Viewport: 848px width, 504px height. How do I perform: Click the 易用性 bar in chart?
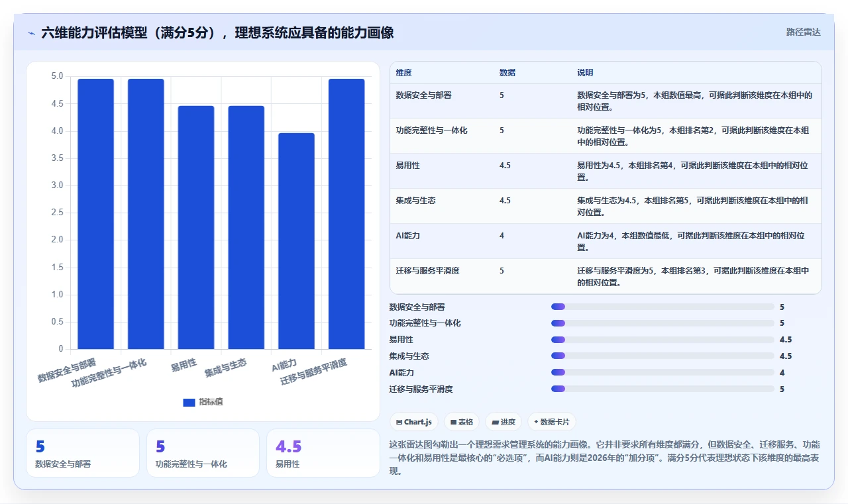[196, 227]
